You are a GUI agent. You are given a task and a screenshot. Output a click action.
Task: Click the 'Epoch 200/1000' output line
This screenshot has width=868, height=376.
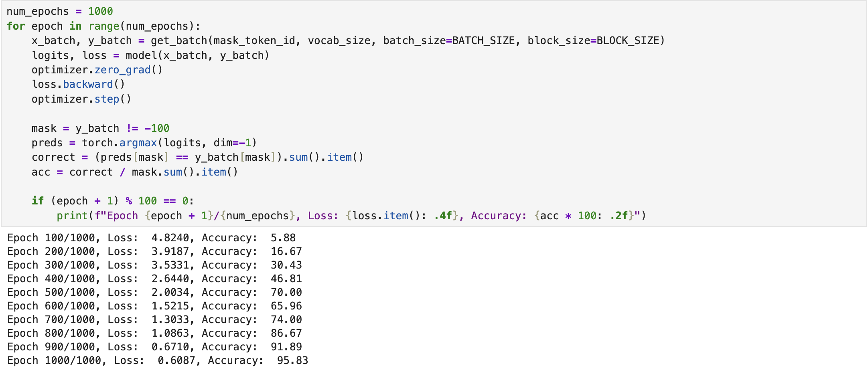[154, 252]
